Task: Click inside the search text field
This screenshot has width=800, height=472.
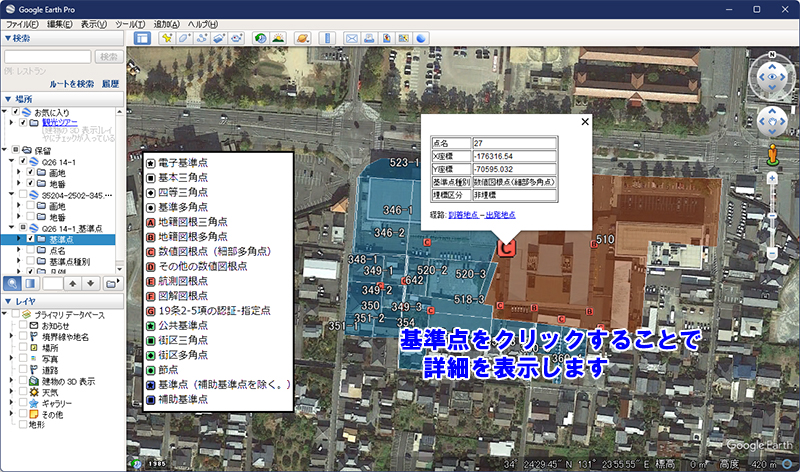Action: [x=48, y=57]
